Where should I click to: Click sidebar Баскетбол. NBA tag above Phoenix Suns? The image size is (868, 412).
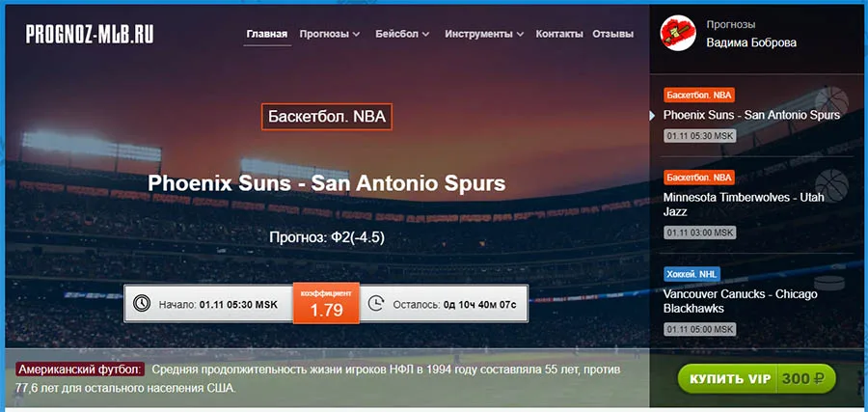tap(699, 96)
